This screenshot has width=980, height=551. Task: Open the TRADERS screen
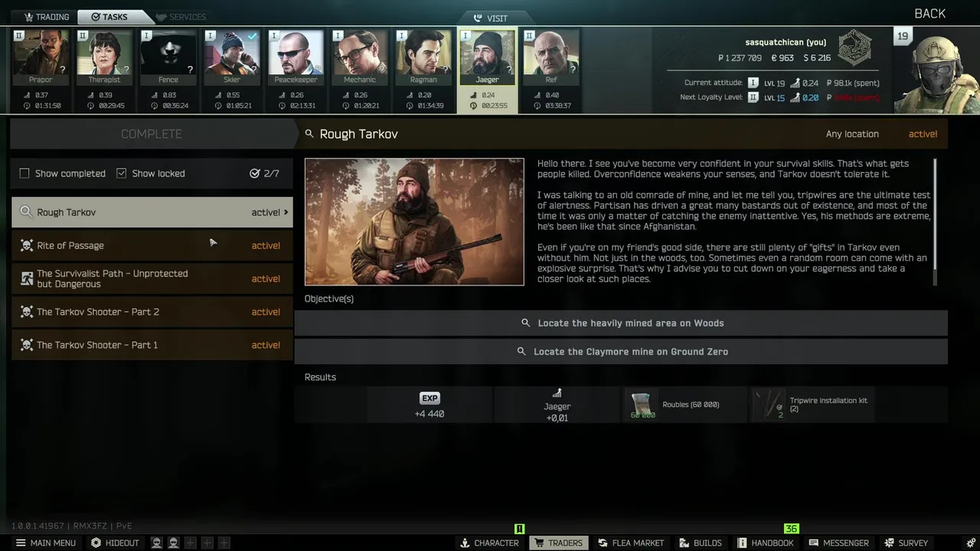tap(558, 543)
